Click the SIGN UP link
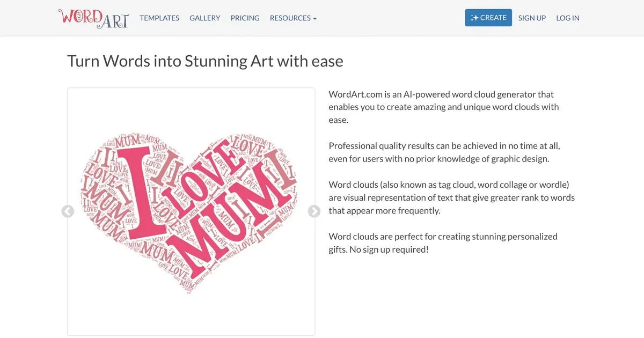Screen dimensions: 644x338 point(532,18)
